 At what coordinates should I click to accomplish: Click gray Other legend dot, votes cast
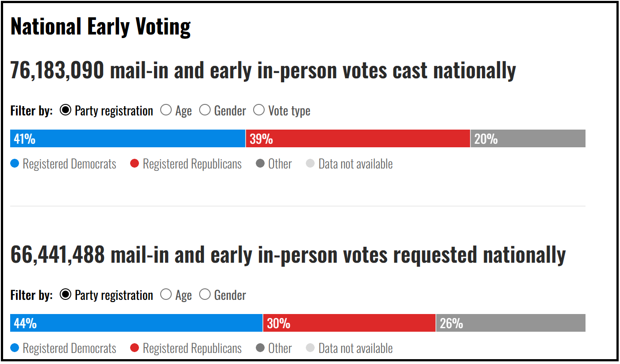pos(260,164)
